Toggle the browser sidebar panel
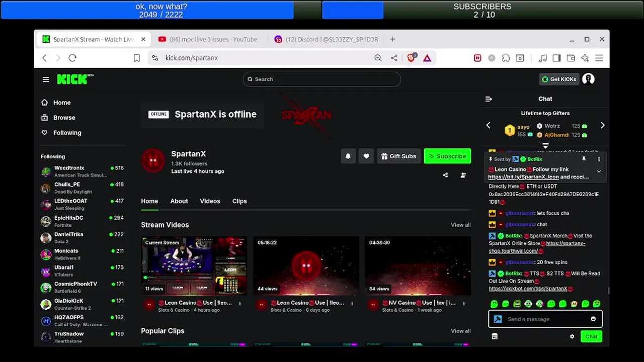Screen dimensions: 644x362 (556, 58)
